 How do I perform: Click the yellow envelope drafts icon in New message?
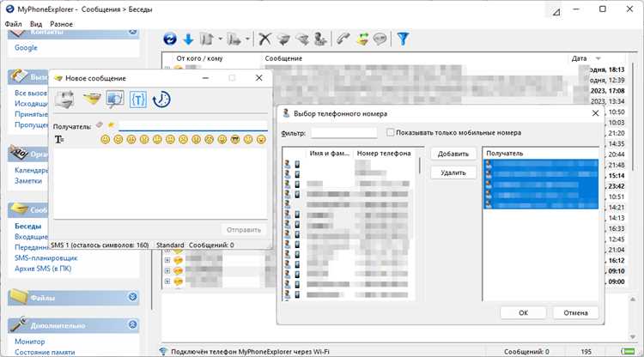click(x=92, y=99)
